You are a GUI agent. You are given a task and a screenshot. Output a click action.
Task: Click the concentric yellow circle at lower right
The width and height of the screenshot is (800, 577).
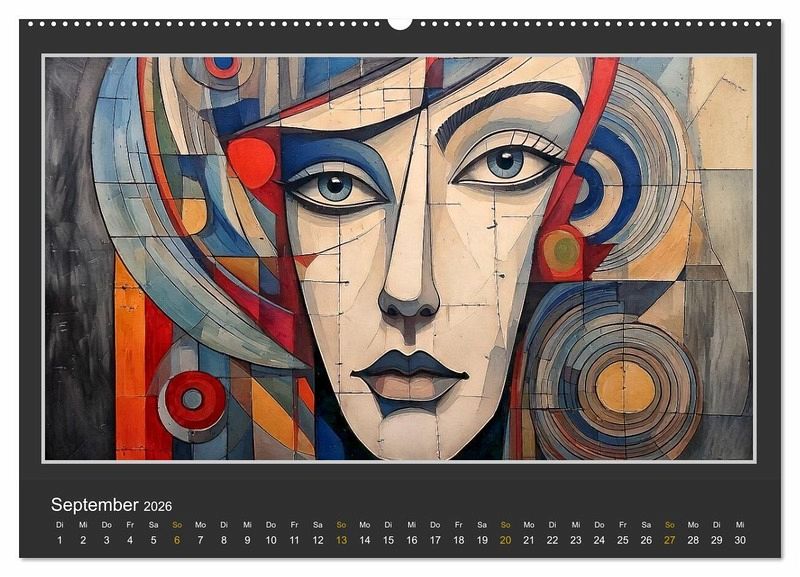tap(624, 387)
